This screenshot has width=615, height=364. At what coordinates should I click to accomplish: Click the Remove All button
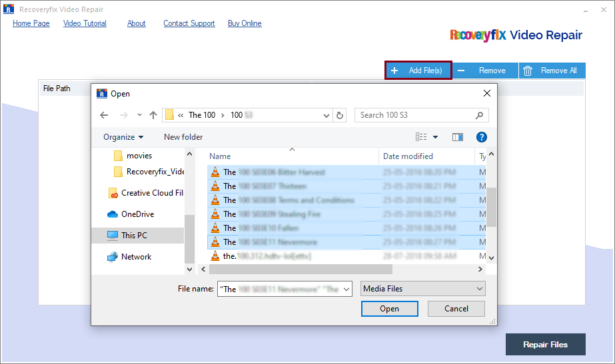point(552,71)
